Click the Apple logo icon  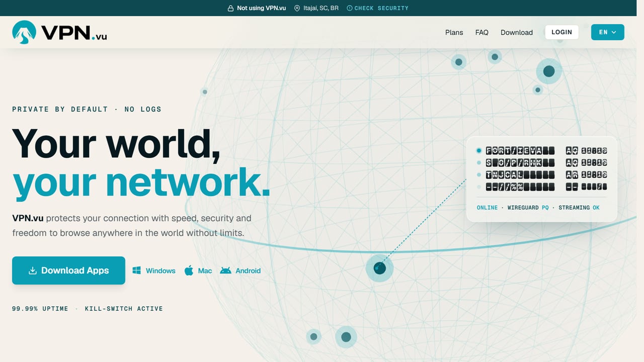(189, 270)
